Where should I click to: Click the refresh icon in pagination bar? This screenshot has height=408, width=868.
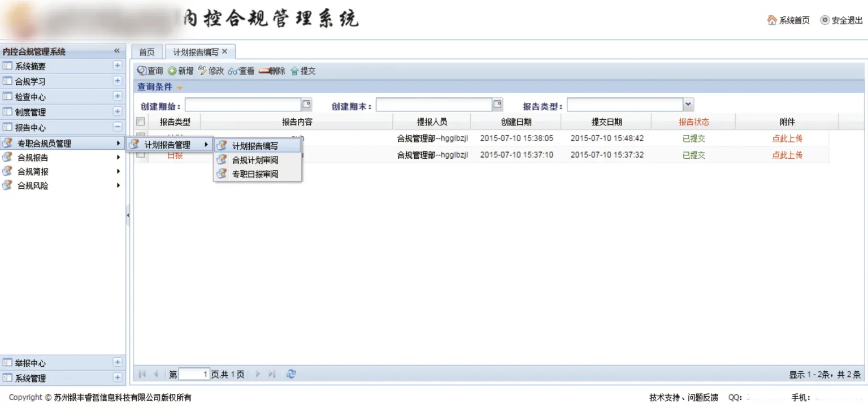point(291,374)
